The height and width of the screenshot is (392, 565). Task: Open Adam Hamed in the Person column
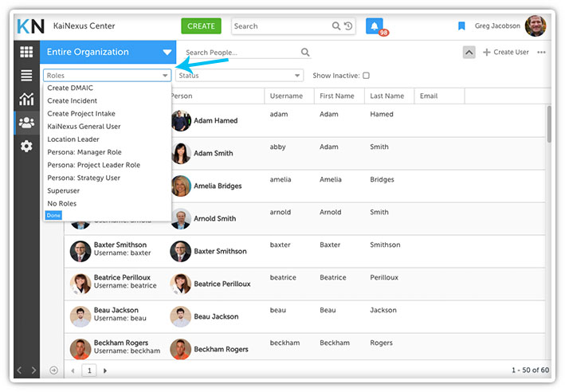215,120
